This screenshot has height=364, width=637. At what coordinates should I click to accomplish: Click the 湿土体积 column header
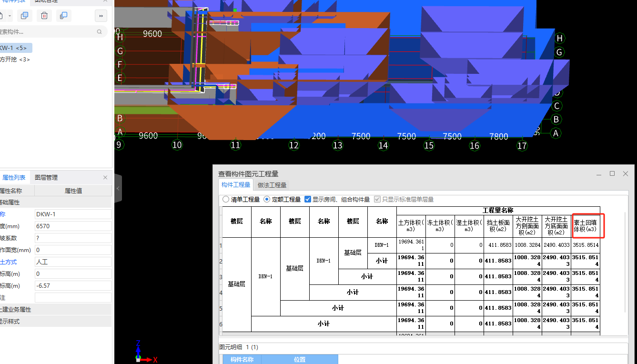pyautogui.click(x=469, y=226)
